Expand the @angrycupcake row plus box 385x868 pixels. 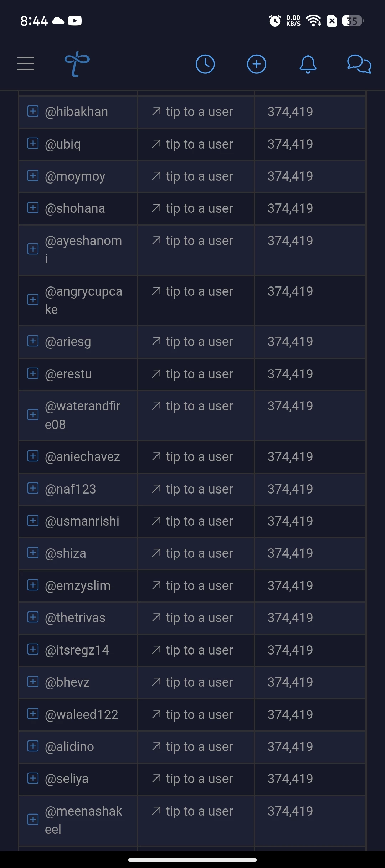click(33, 300)
